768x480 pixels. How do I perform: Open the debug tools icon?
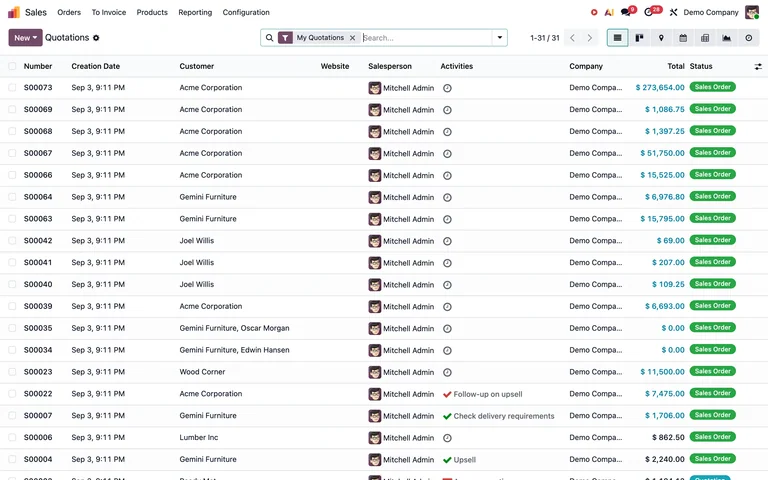point(673,12)
